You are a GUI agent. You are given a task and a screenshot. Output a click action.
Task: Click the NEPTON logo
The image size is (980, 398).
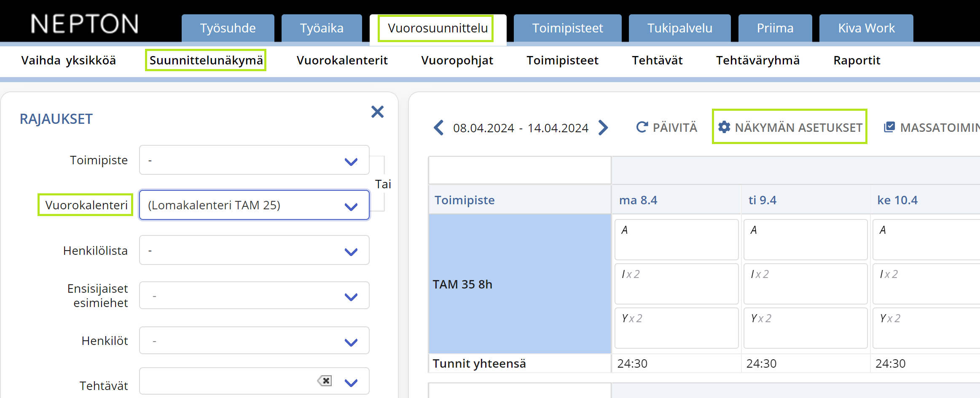(x=84, y=24)
